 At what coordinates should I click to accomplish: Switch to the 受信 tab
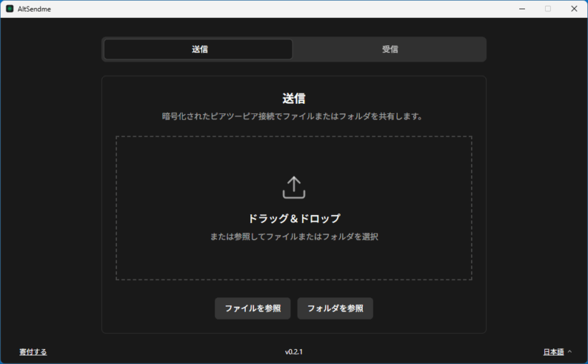point(389,49)
